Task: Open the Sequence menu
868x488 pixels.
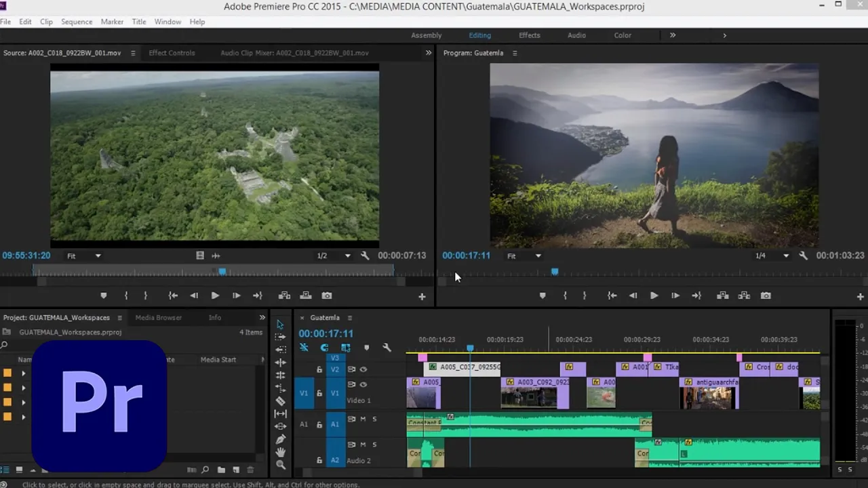Action: click(77, 22)
